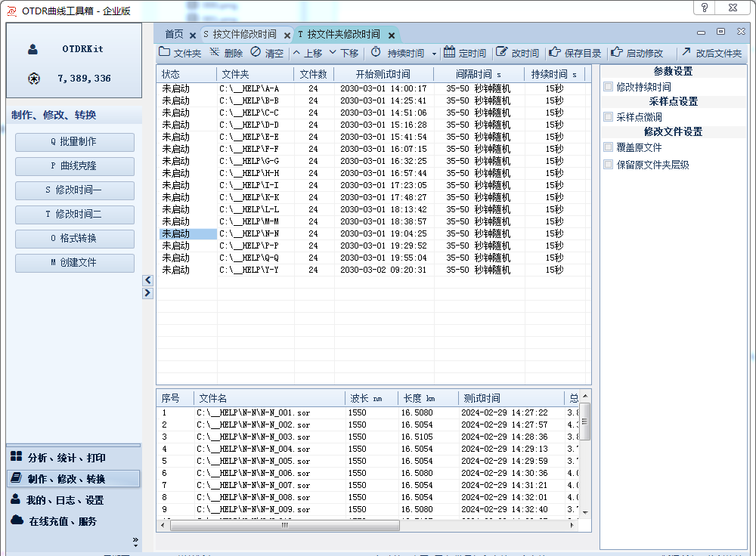
Task: Sort file list by 波长 nm header
Action: point(371,398)
